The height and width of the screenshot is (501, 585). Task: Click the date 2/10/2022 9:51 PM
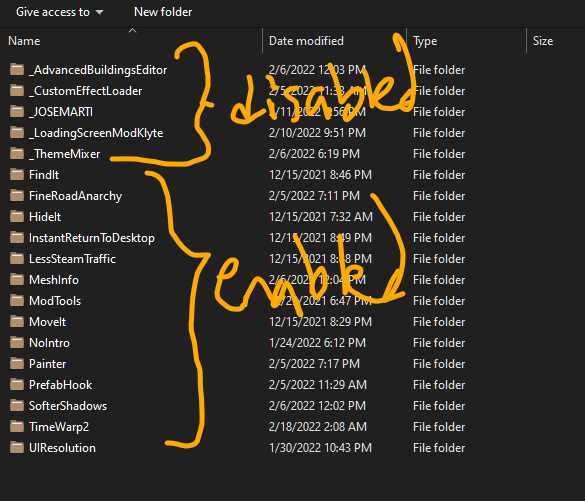pos(317,133)
